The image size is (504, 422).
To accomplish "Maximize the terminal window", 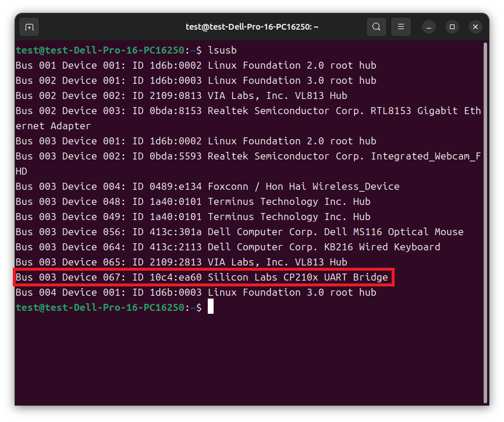I will (452, 27).
